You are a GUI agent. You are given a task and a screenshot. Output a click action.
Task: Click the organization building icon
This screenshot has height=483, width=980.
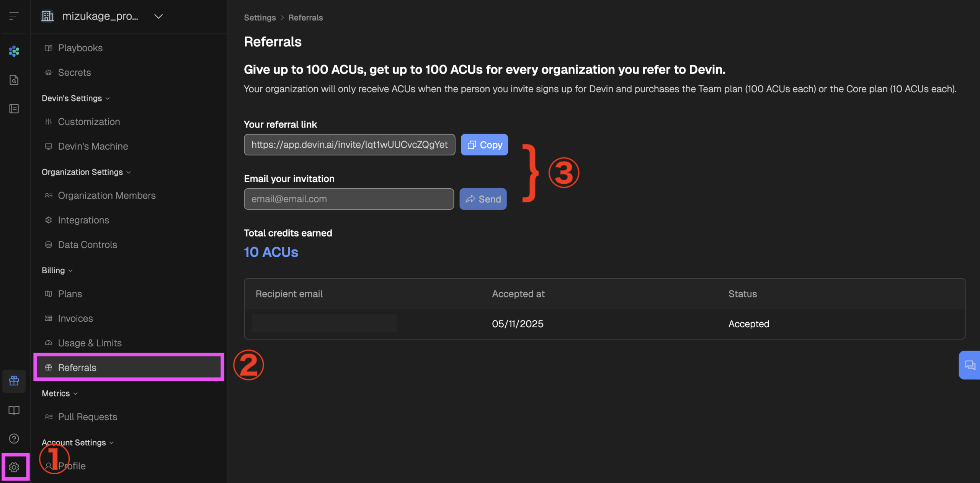[47, 16]
